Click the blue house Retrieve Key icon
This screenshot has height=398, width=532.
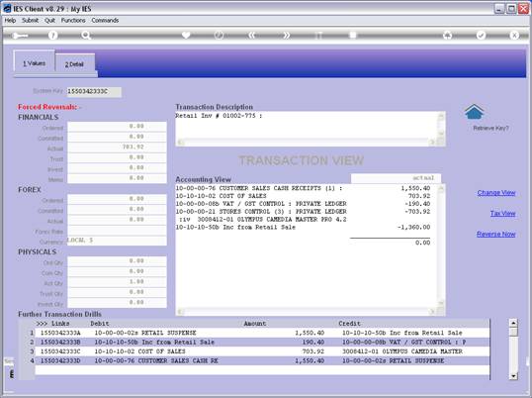pos(474,112)
